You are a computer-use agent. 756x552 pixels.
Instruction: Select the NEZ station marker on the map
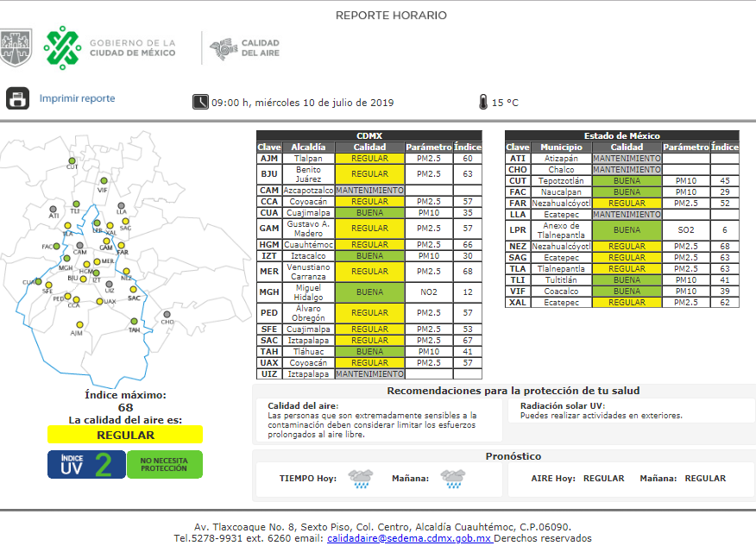[x=126, y=272]
